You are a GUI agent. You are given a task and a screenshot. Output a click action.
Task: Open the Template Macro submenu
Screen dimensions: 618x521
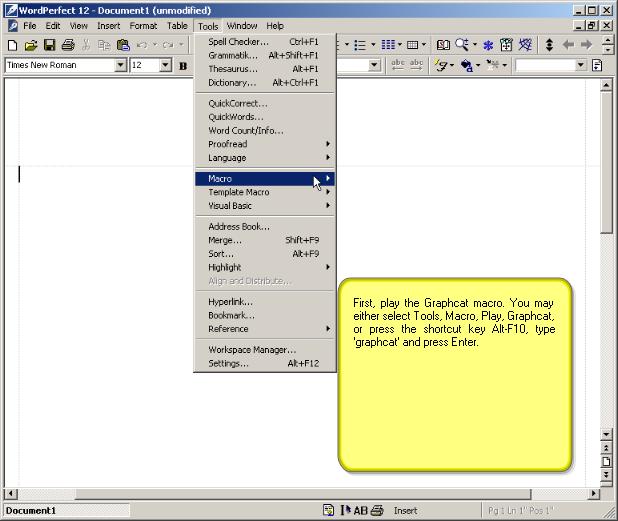[264, 192]
